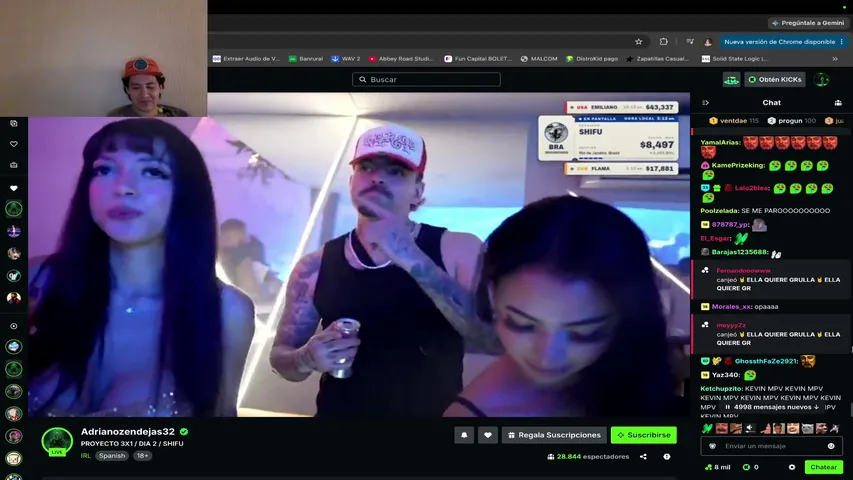Open the Kick user avatar menu
The height and width of the screenshot is (480, 853).
pyautogui.click(x=821, y=79)
